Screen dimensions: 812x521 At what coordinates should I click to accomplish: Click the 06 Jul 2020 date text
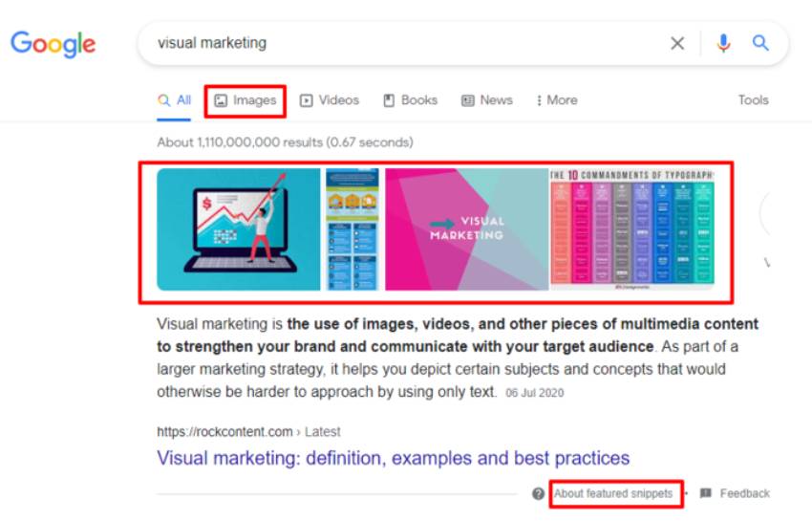pos(534,393)
